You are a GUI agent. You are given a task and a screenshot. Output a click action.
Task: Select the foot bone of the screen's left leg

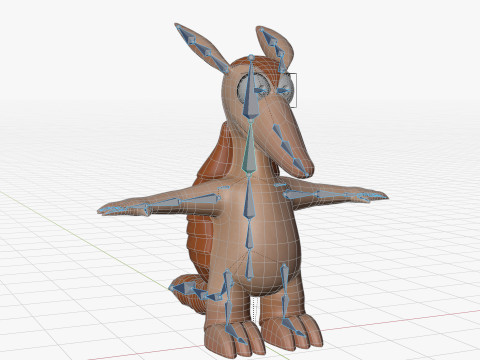[235, 334]
